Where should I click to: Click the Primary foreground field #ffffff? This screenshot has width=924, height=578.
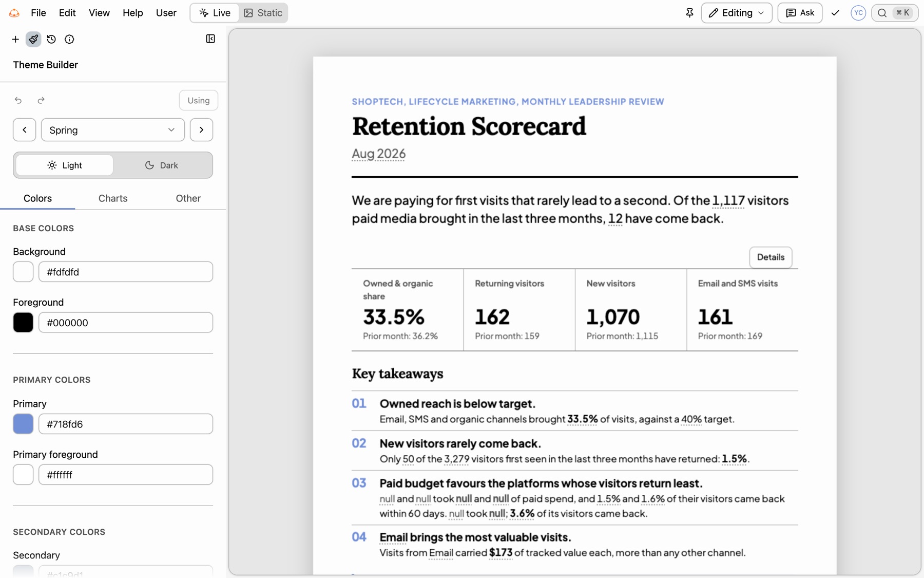[x=126, y=475]
